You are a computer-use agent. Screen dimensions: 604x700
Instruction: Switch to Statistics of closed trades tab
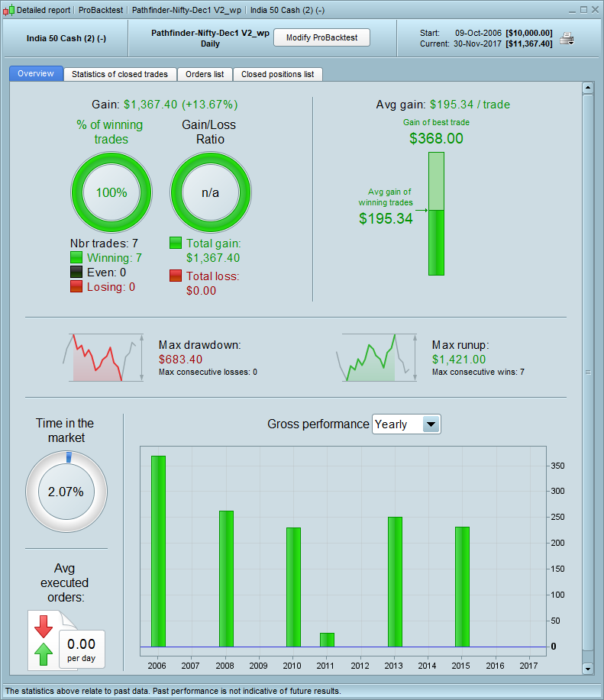tap(120, 74)
